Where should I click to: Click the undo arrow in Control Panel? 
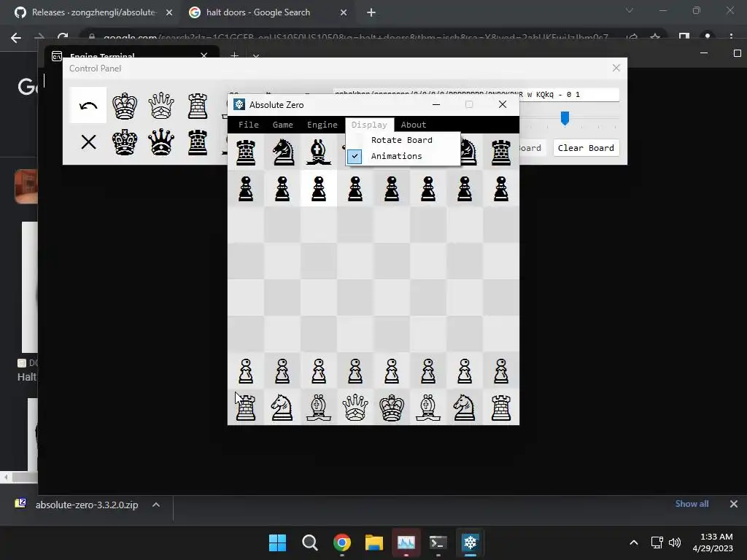click(88, 106)
